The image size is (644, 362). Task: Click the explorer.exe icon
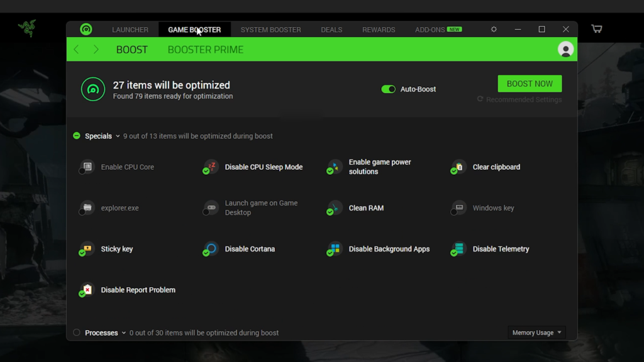tap(87, 208)
